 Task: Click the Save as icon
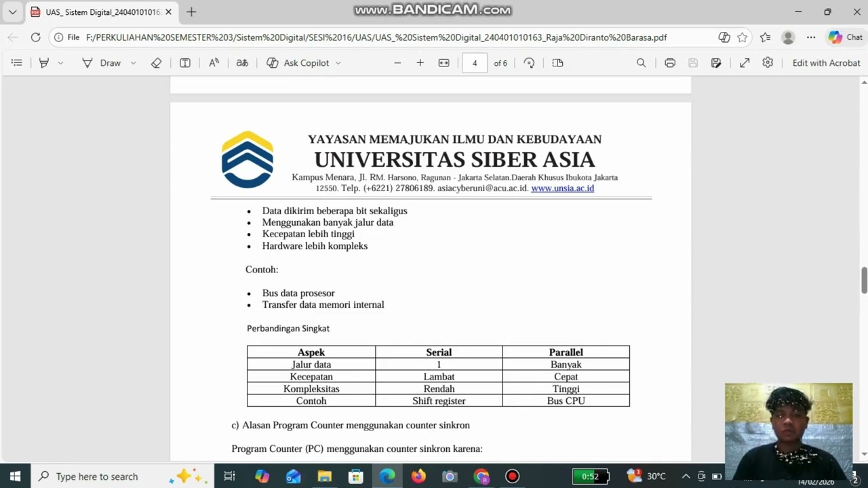[x=716, y=63]
